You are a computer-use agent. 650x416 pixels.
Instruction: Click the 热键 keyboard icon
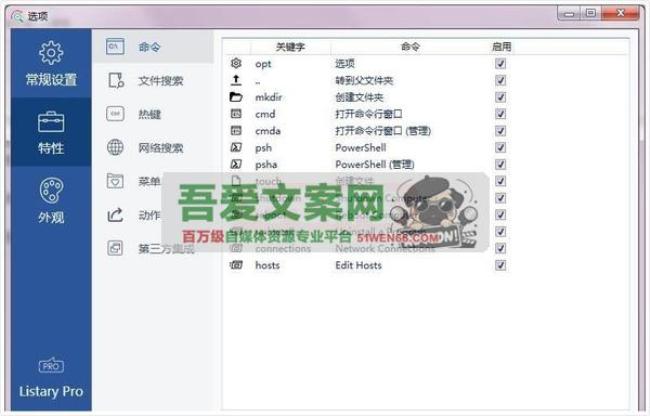(x=115, y=114)
